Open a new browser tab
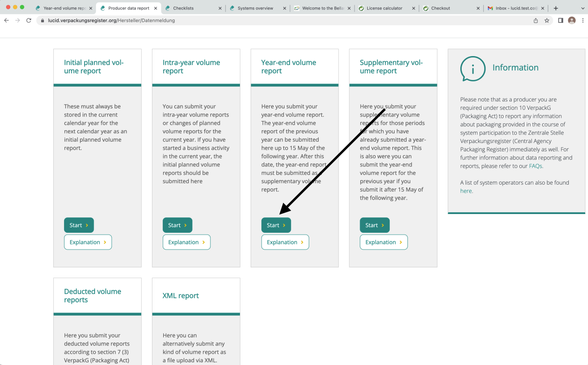 (556, 8)
